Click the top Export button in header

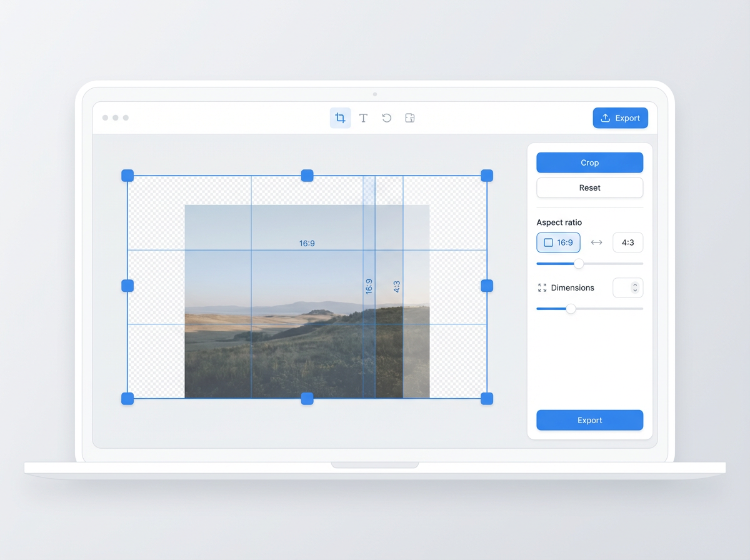(x=620, y=118)
